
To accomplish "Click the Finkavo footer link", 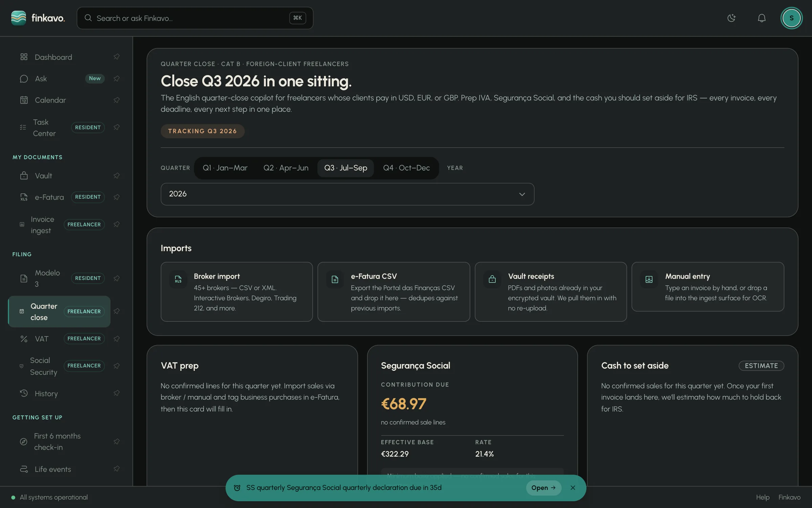I will coord(789,497).
